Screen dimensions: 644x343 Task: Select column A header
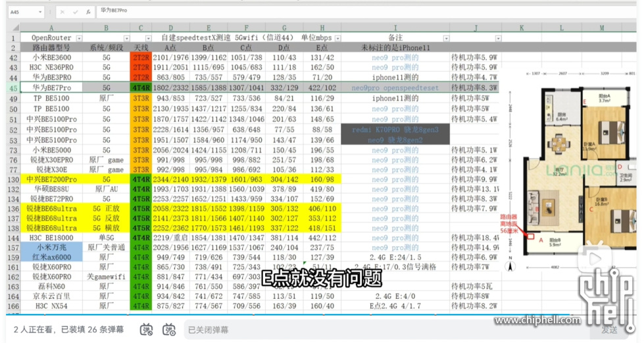[51, 28]
